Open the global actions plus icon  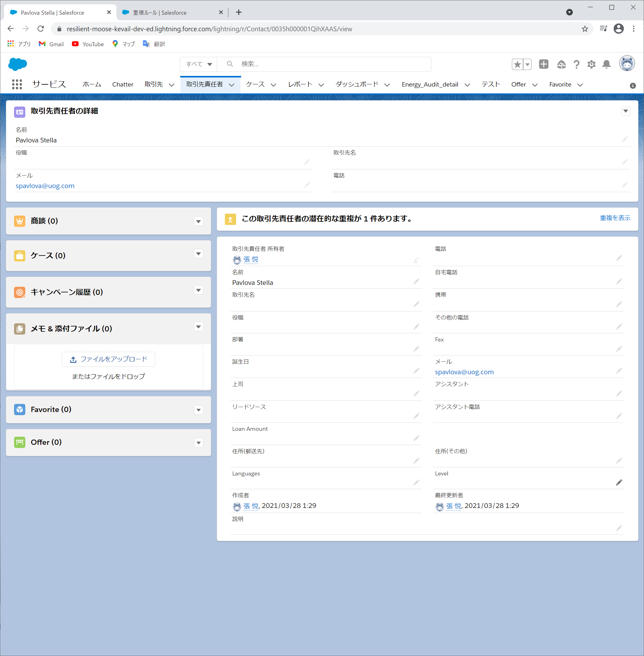[543, 64]
